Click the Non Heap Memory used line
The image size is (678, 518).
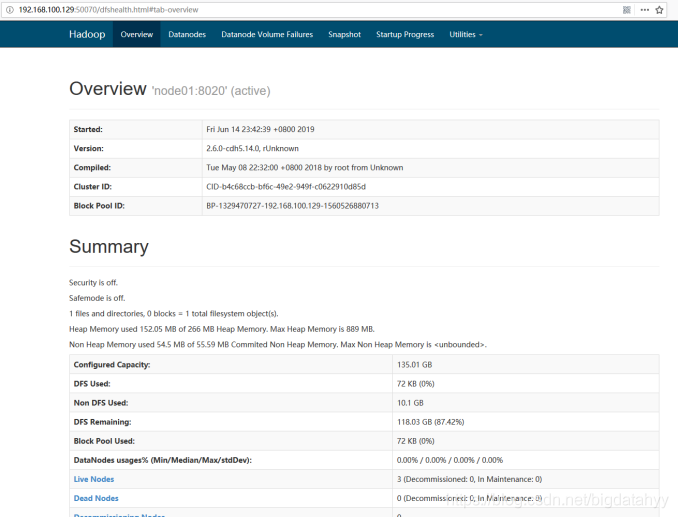[278, 345]
